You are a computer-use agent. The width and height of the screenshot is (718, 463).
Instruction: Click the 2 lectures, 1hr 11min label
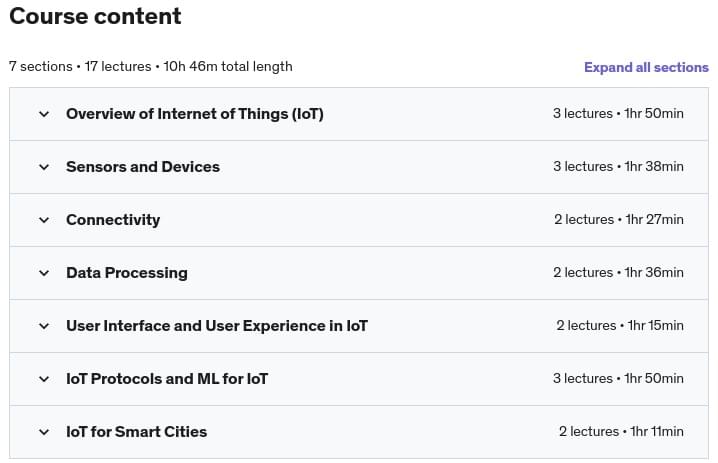(620, 432)
